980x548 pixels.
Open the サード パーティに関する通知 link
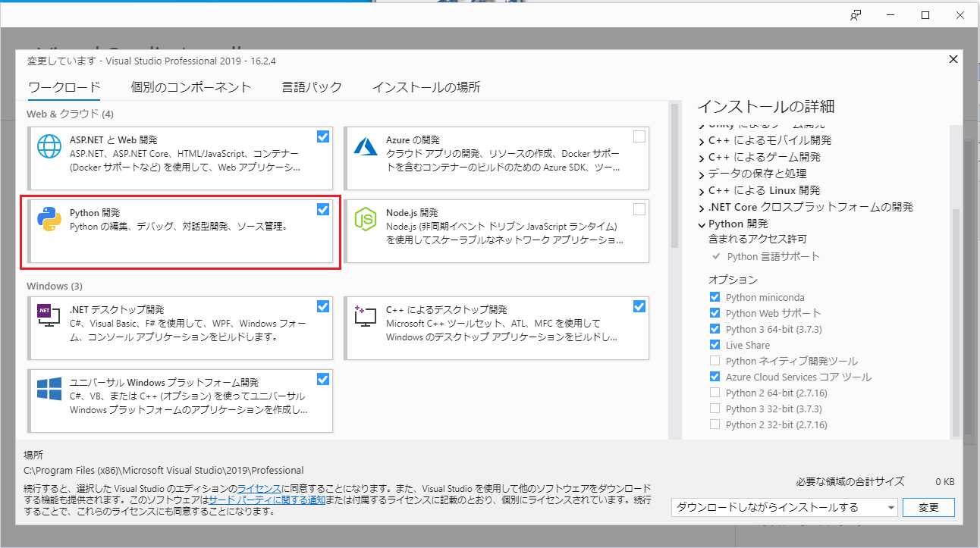267,500
